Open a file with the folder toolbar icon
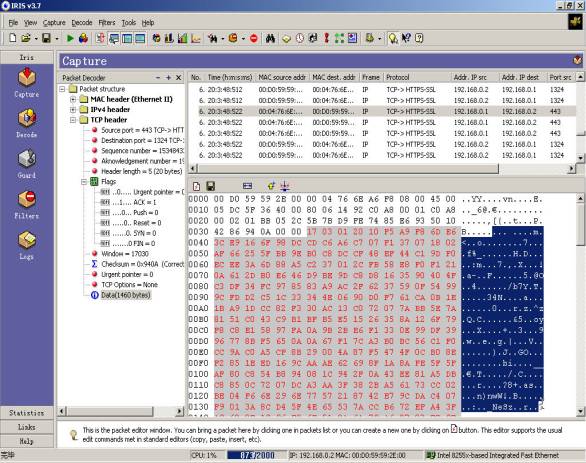Viewport: 586px width, 463px height. point(25,38)
